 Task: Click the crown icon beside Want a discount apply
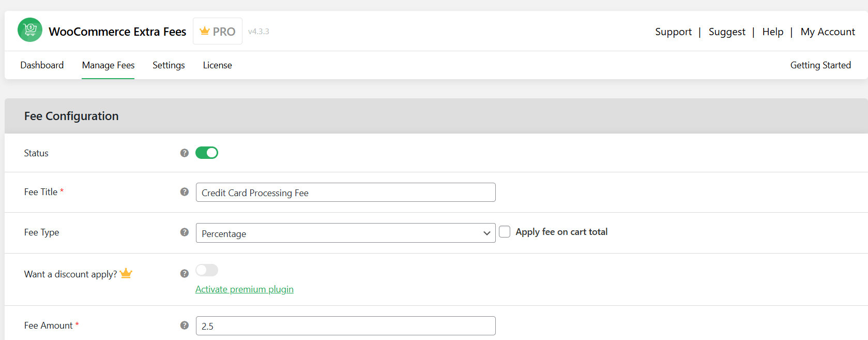pyautogui.click(x=126, y=273)
